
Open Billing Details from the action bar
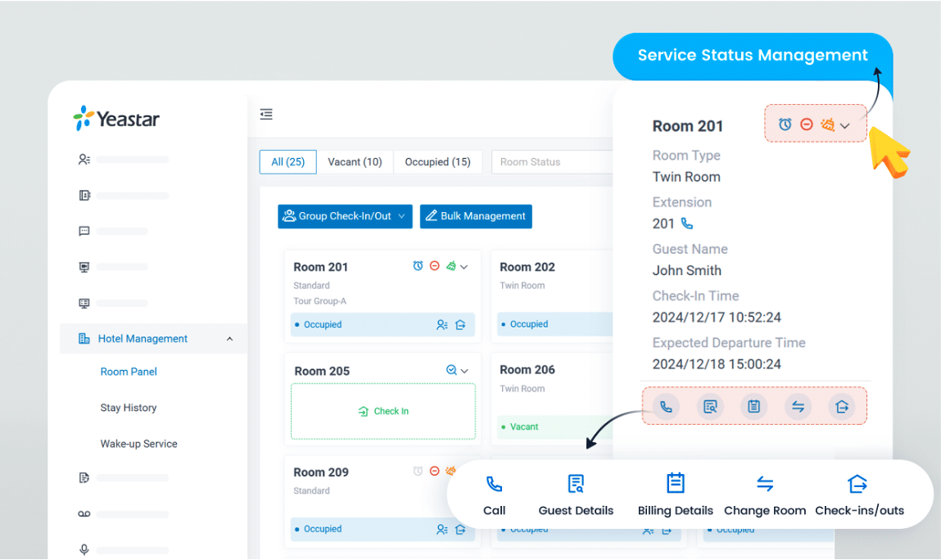click(676, 485)
